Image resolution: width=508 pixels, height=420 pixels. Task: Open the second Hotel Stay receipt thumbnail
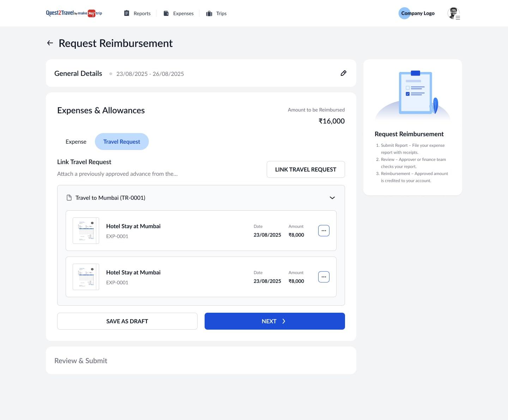86,277
